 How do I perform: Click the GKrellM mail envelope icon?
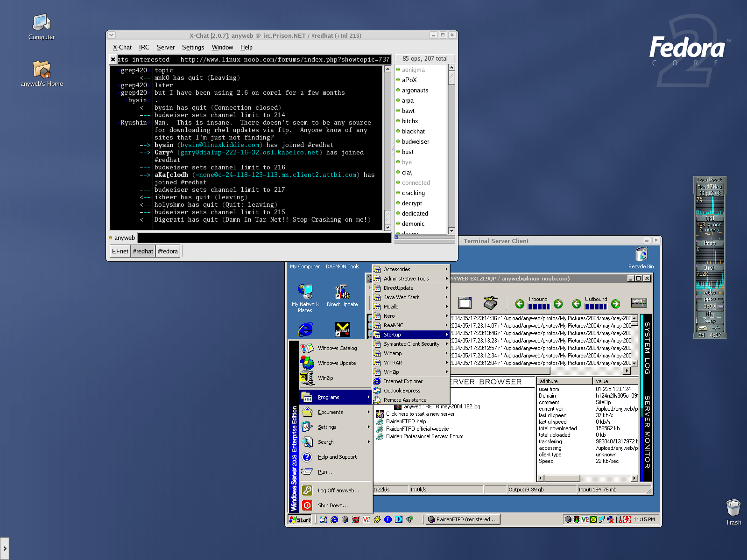click(702, 328)
